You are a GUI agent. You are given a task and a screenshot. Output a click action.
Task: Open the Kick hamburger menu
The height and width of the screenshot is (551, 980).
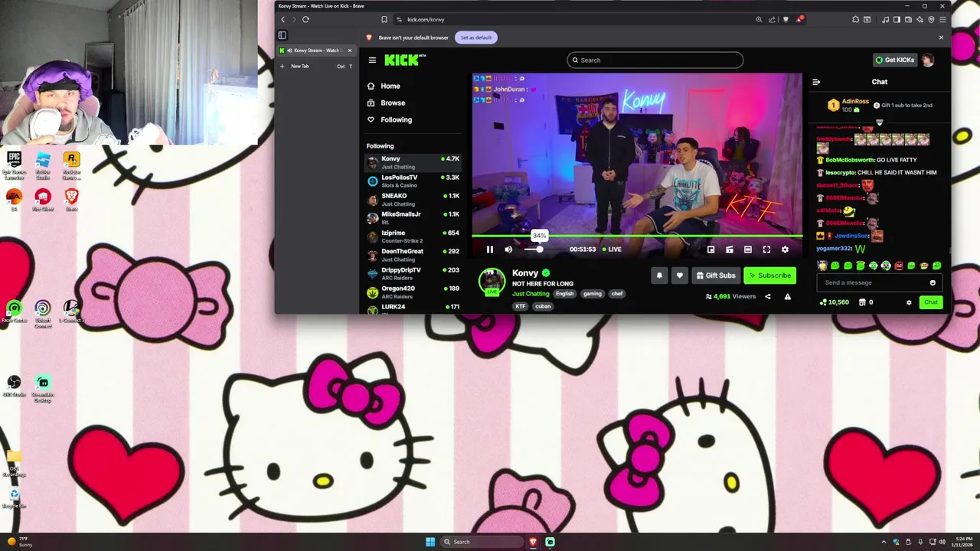(372, 60)
